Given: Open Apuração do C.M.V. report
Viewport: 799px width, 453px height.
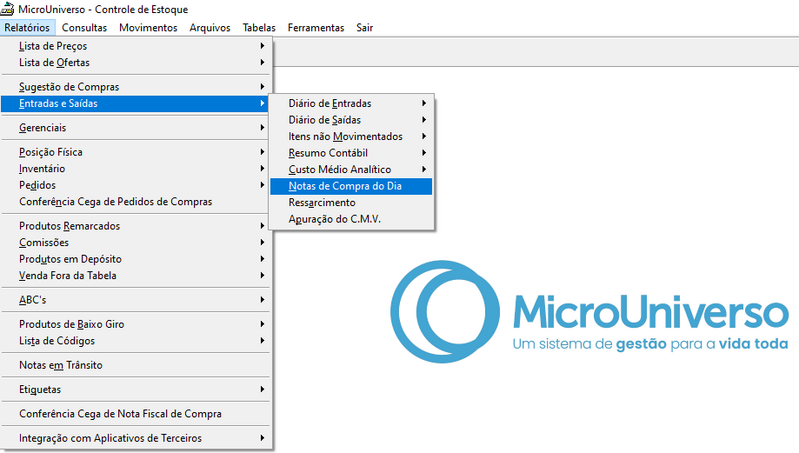Looking at the screenshot, I should pos(351,219).
